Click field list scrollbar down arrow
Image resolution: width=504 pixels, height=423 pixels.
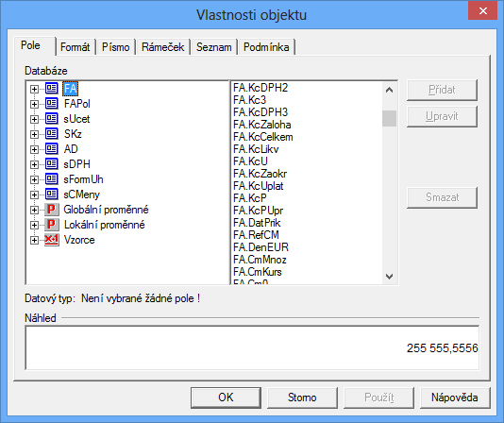point(389,277)
